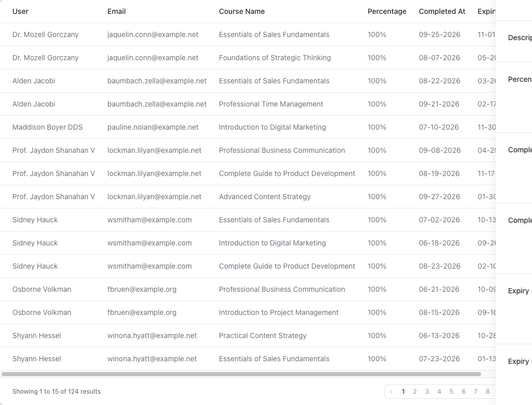
Task: Click the previous page arrow icon
Action: click(391, 392)
